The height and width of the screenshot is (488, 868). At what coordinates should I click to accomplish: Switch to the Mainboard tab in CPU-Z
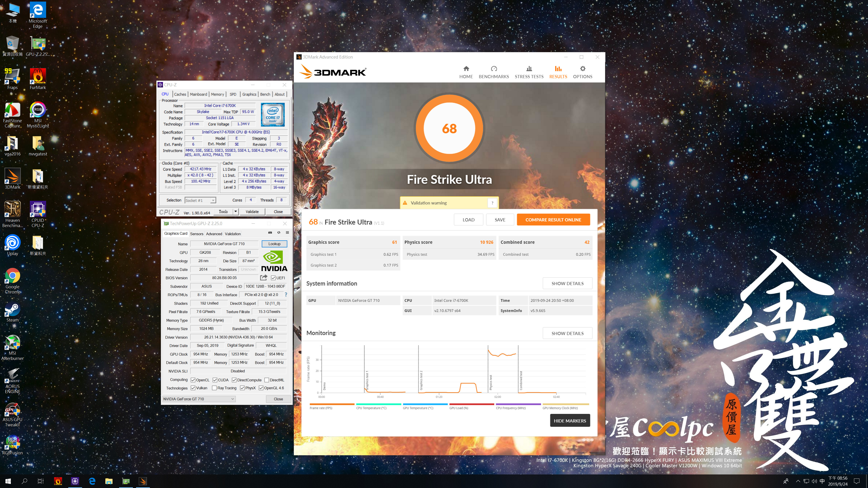(x=198, y=94)
